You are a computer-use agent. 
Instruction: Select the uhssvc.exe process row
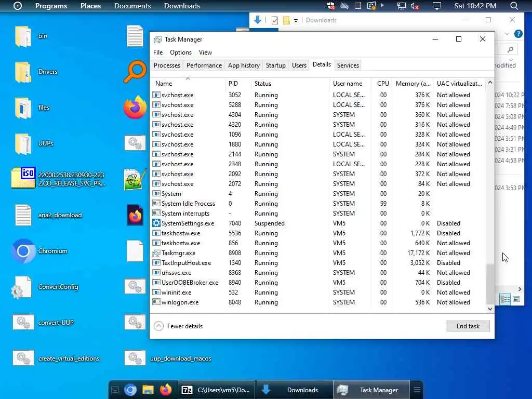[x=318, y=272]
